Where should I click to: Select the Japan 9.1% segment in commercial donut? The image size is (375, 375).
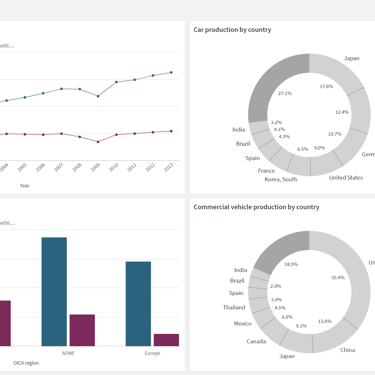[297, 342]
